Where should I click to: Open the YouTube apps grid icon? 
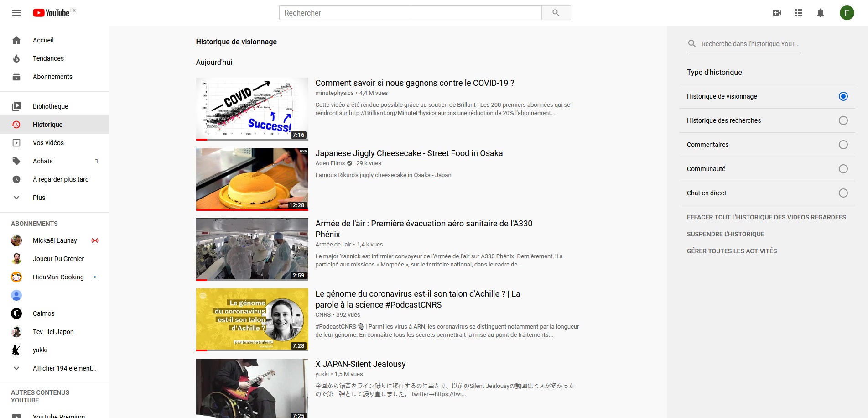[799, 13]
